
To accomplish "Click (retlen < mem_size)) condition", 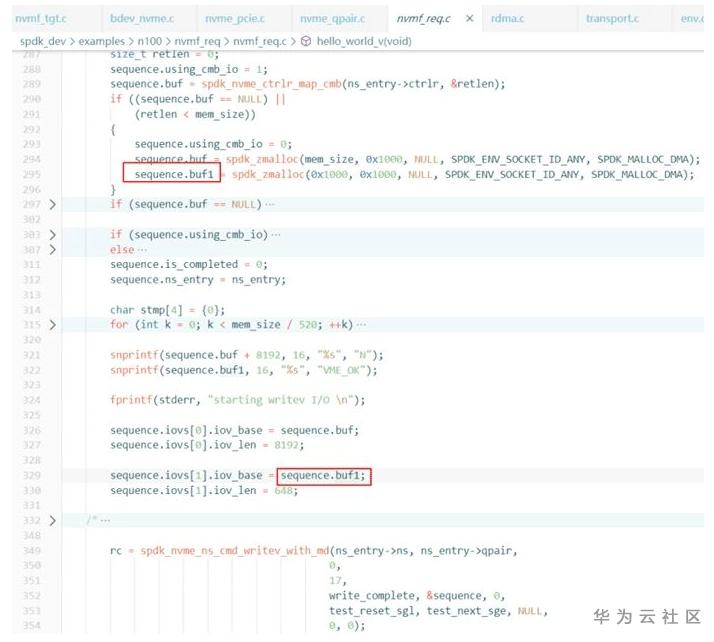I will coord(195,114).
